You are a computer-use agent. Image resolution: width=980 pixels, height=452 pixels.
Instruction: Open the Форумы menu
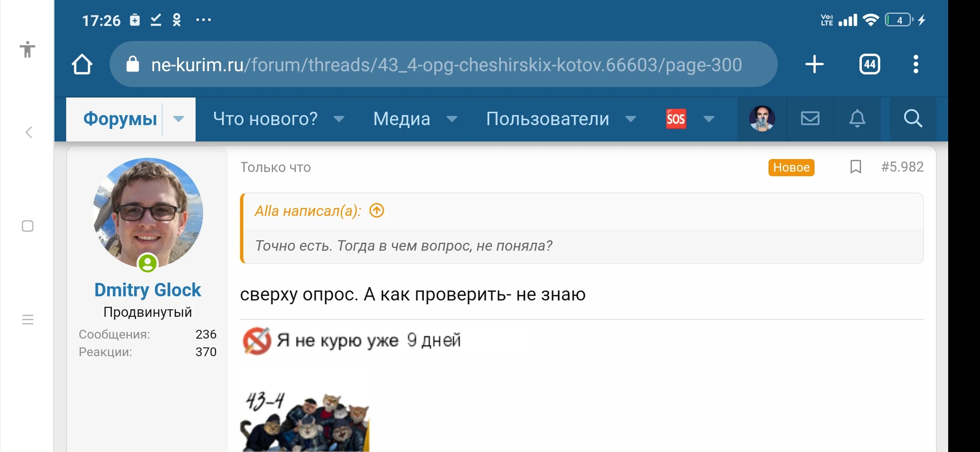119,119
